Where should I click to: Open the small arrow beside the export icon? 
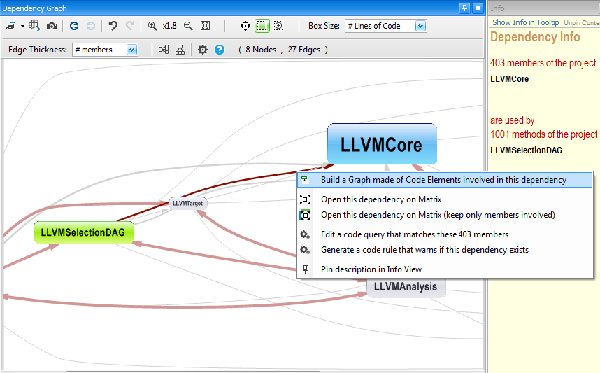click(x=23, y=26)
